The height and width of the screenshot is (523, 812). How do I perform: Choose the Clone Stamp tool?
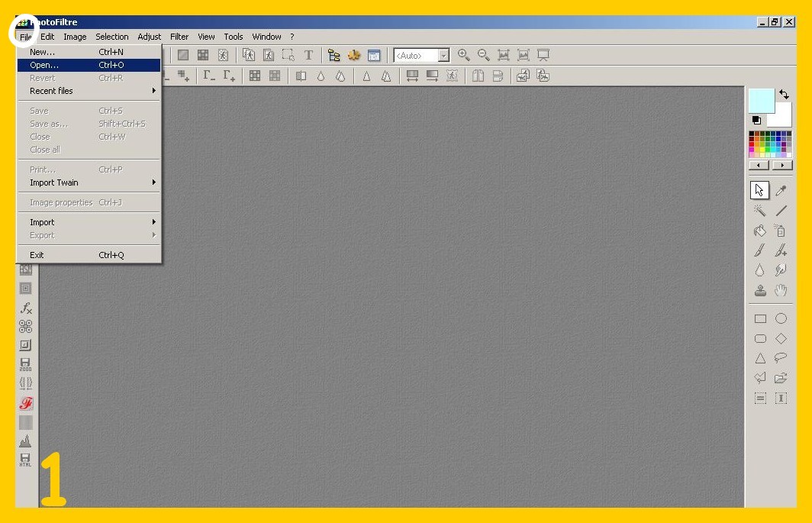(760, 290)
